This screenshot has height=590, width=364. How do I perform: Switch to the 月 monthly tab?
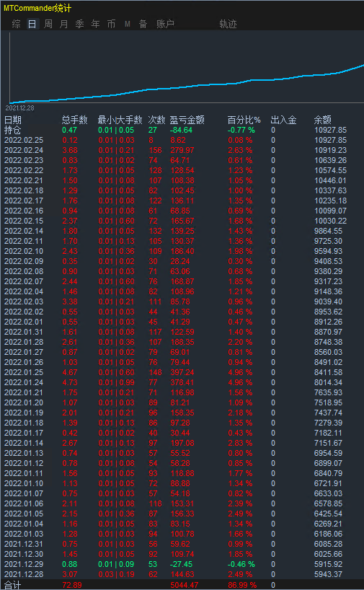(x=64, y=24)
